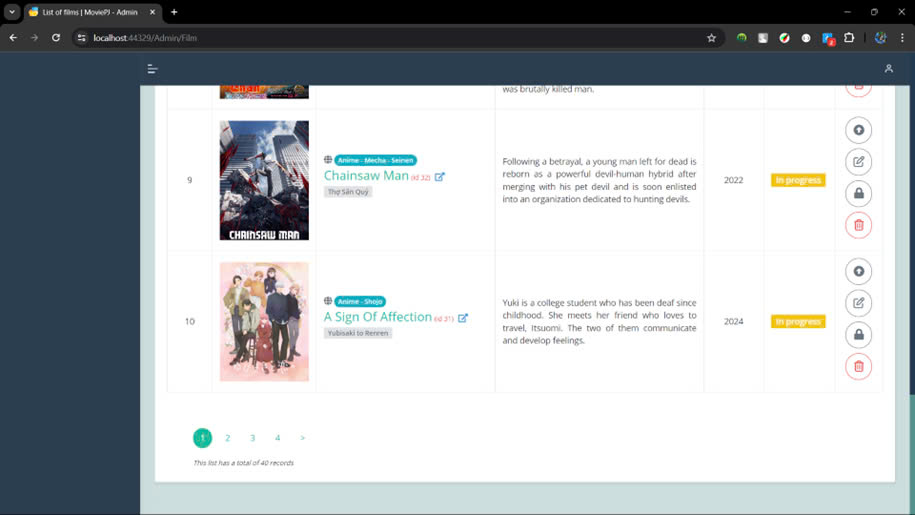Screen dimensions: 915x515
Task: Select pagination page 1
Action: (x=202, y=438)
